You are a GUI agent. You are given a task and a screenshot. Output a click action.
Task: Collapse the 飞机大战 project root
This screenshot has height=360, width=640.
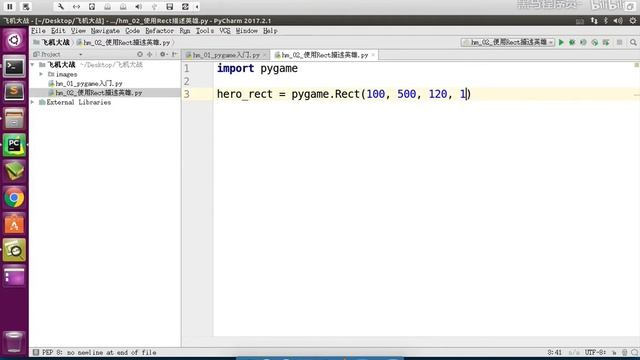[33, 65]
